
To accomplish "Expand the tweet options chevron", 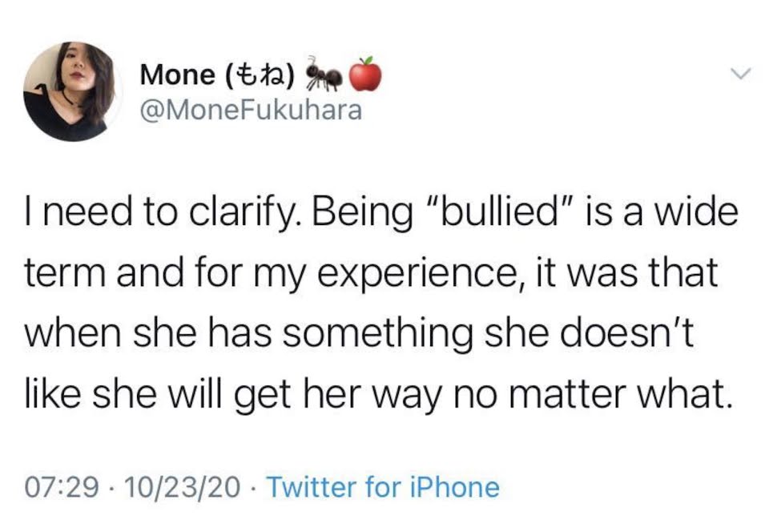I will 740,75.
